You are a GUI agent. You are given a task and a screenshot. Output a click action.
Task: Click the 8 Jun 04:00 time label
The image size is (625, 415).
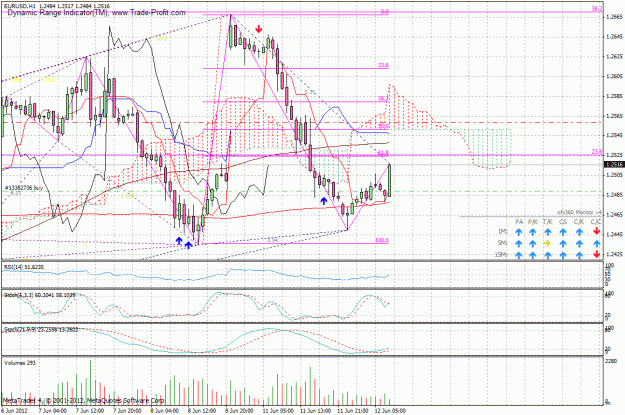click(165, 410)
